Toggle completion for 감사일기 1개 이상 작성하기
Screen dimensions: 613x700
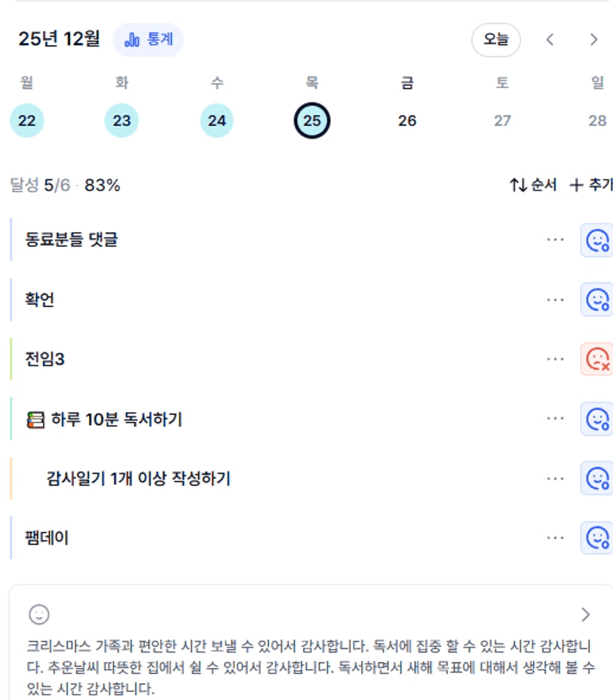[597, 478]
